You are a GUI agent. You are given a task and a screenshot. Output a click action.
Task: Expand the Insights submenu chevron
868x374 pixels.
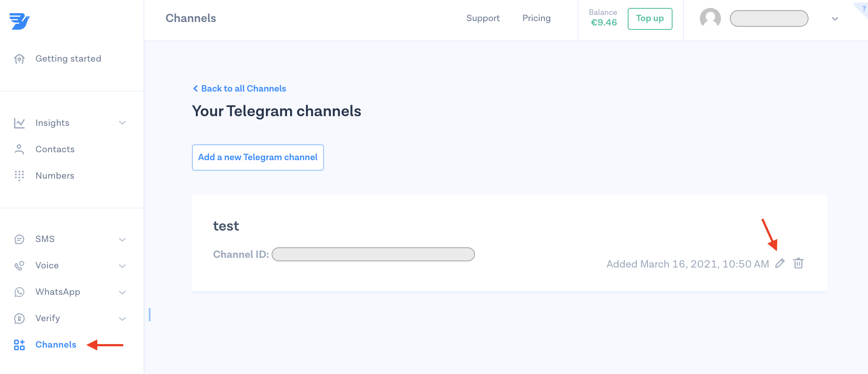tap(122, 123)
